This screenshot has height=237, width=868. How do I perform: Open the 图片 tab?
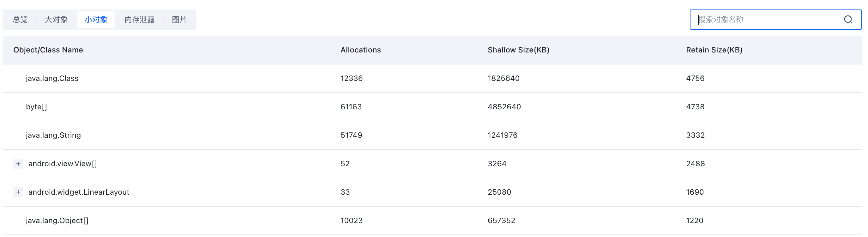pos(179,20)
